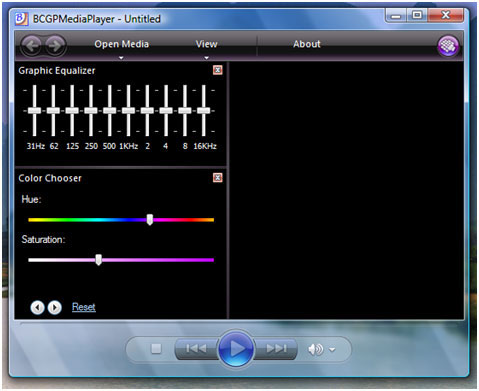479x391 pixels.
Task: Click the back navigation arrow
Action: coord(32,45)
